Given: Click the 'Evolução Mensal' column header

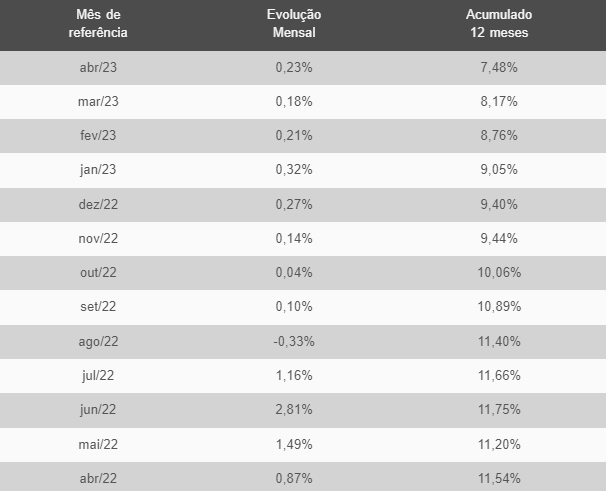Looking at the screenshot, I should 294,24.
